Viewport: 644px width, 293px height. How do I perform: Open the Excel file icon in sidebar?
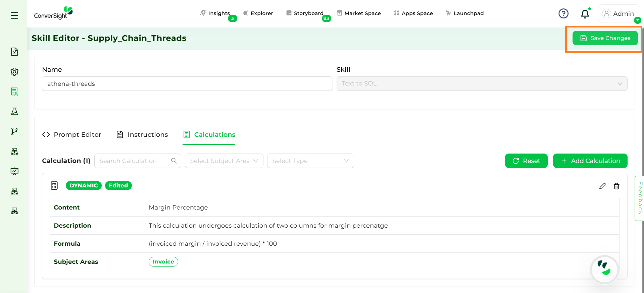point(14,52)
